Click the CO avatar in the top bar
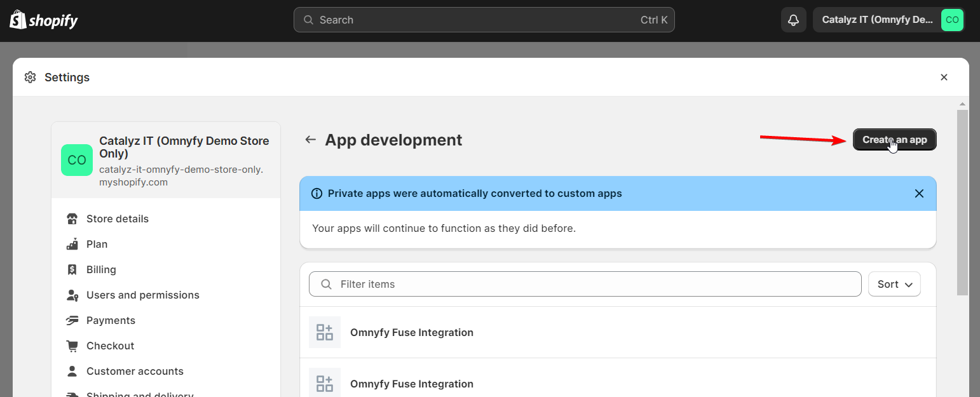The width and height of the screenshot is (980, 397). point(952,20)
